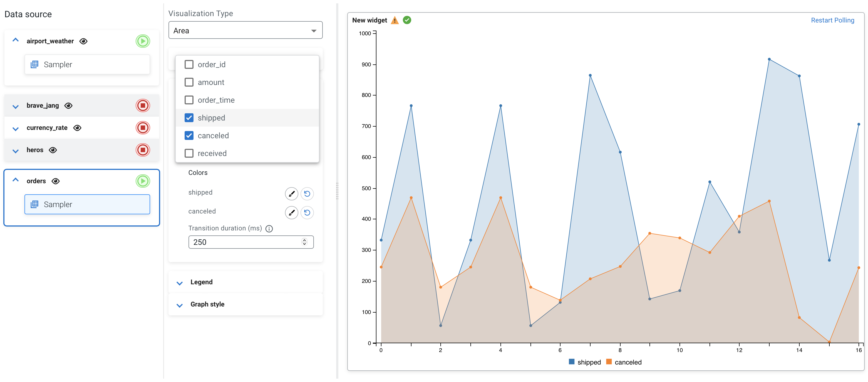Reset the shipped series color
The height and width of the screenshot is (382, 868).
point(307,193)
